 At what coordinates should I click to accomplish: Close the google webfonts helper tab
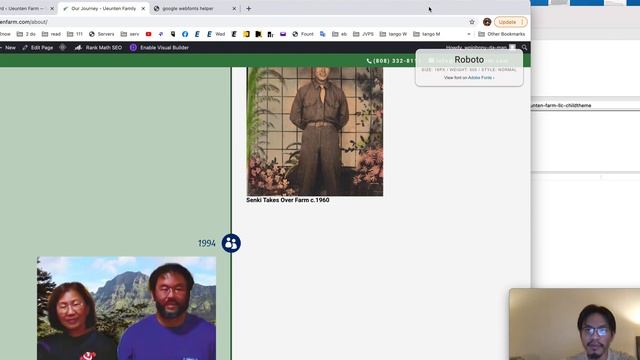(x=234, y=9)
